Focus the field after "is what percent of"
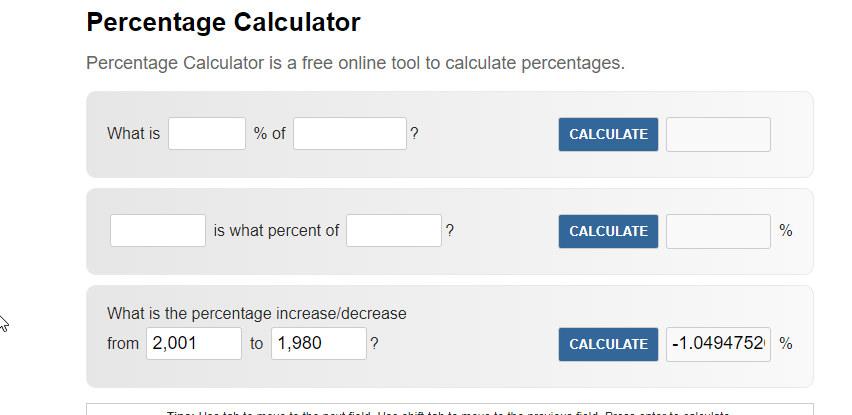This screenshot has height=415, width=852. coord(394,231)
